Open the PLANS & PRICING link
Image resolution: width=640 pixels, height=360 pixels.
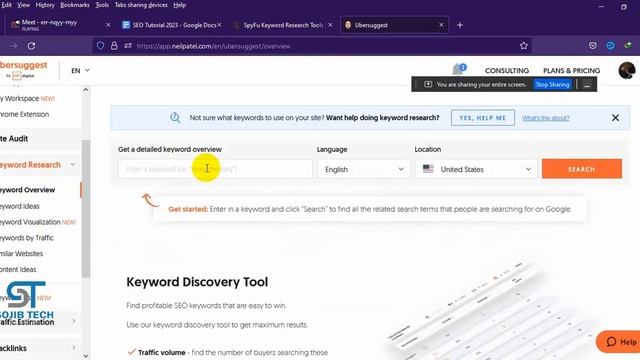(x=571, y=71)
